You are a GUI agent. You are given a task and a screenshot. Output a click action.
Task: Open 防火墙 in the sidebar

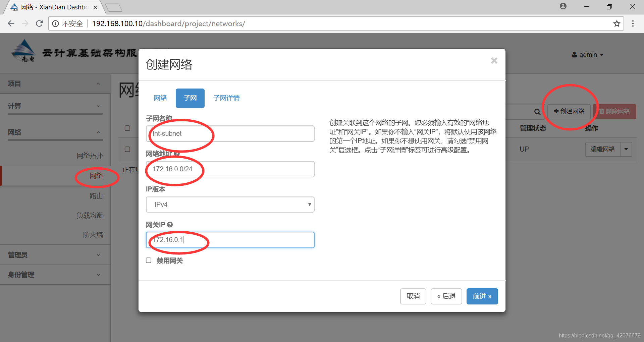point(93,235)
